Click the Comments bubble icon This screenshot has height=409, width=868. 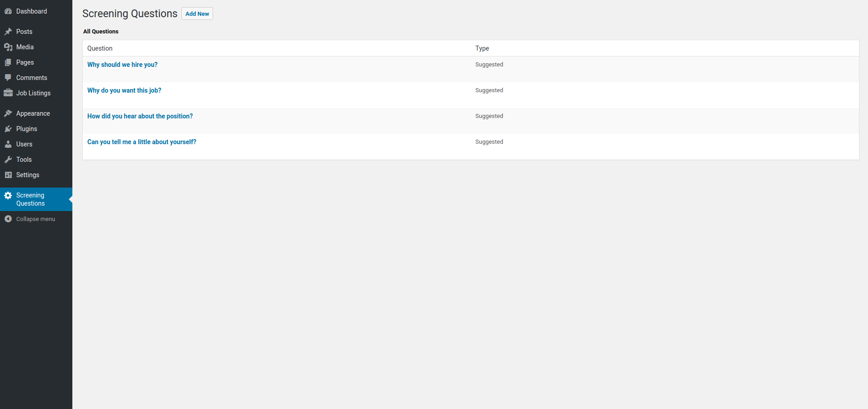pyautogui.click(x=8, y=78)
